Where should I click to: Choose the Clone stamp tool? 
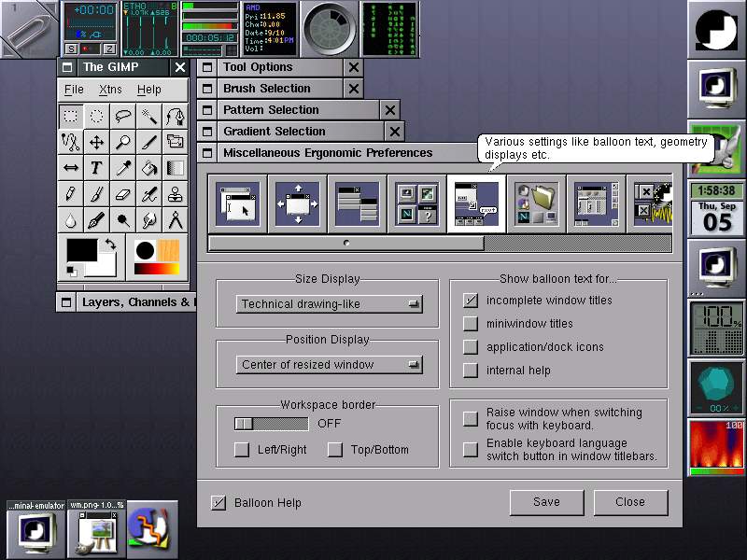175,194
